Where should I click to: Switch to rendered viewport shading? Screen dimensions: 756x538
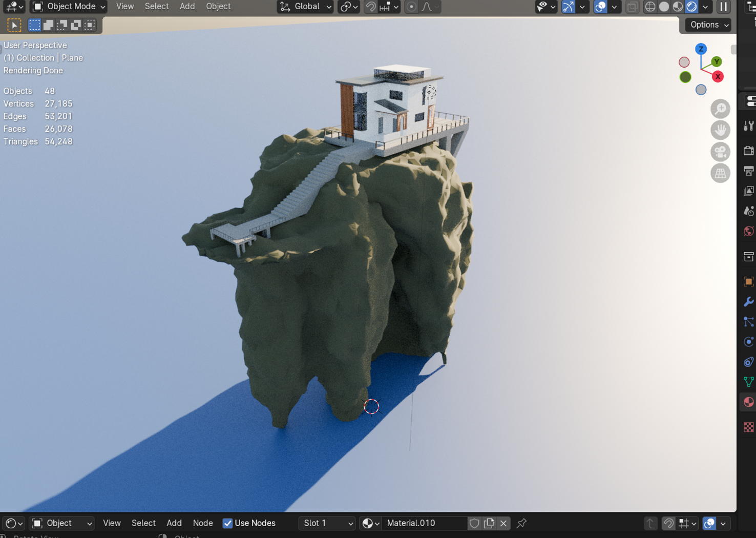point(691,7)
